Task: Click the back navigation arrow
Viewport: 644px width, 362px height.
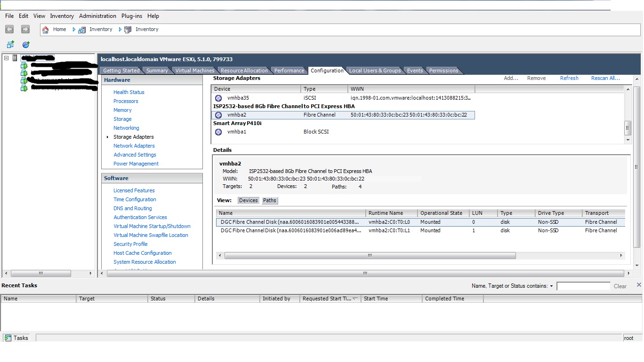Action: coord(9,29)
